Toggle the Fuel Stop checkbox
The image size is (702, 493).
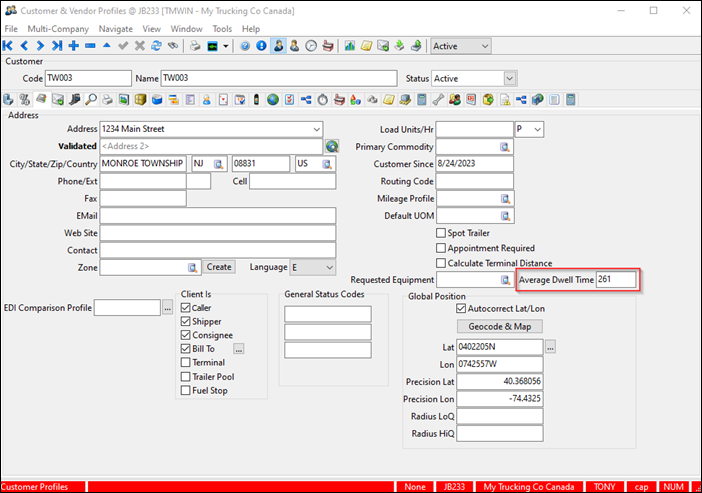coord(185,390)
